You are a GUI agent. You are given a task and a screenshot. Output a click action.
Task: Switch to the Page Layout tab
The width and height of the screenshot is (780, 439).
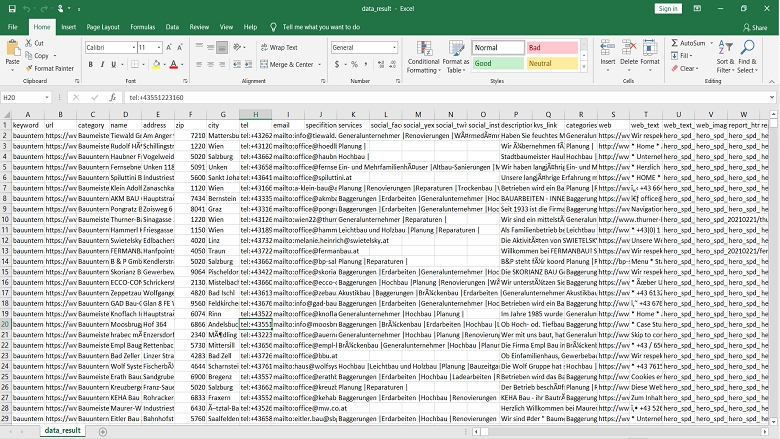(103, 27)
